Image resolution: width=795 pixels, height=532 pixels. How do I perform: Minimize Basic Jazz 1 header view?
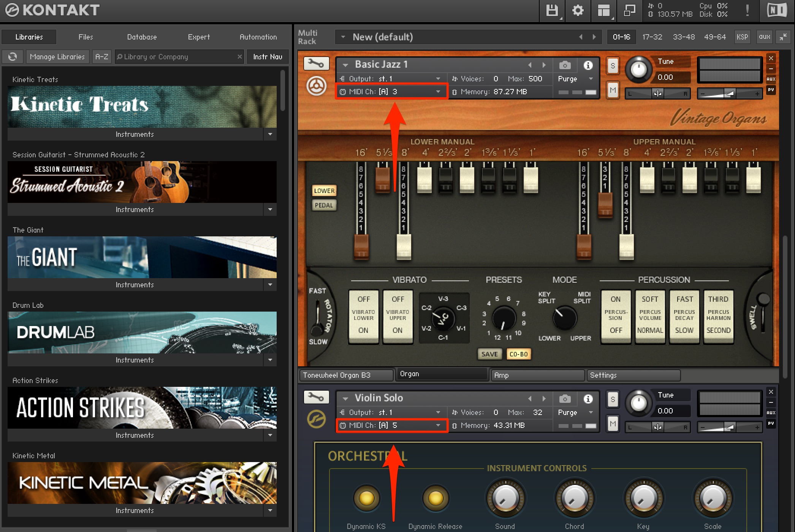click(771, 69)
